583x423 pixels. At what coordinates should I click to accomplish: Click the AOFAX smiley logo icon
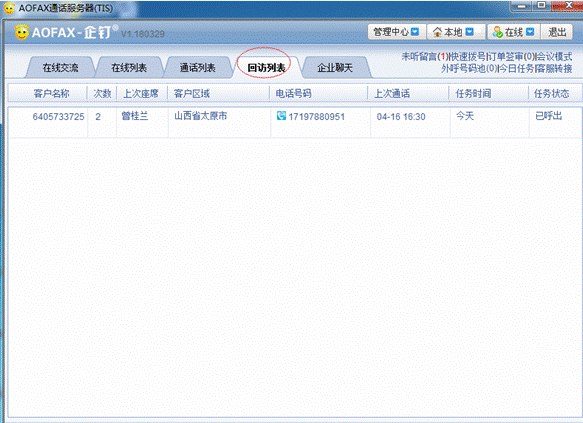[22, 32]
